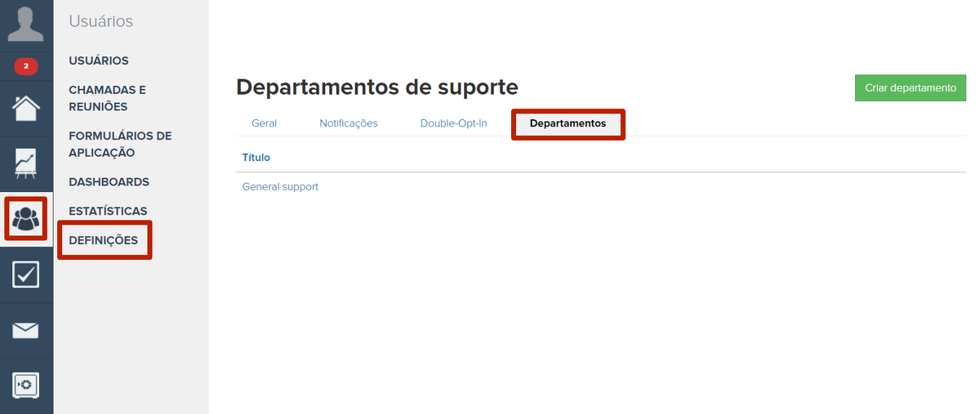Select CHAMADAS E REUNIÕES menu item

pos(107,98)
